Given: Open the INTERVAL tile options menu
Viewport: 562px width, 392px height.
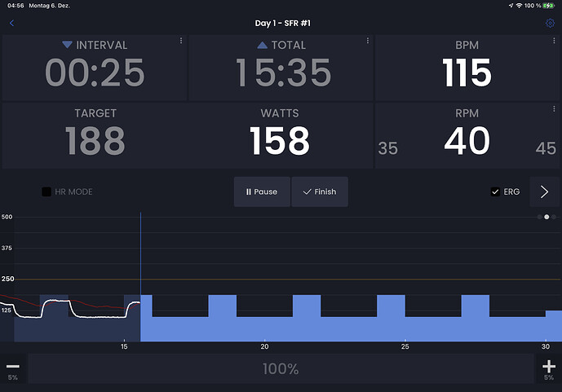Looking at the screenshot, I should tap(181, 41).
